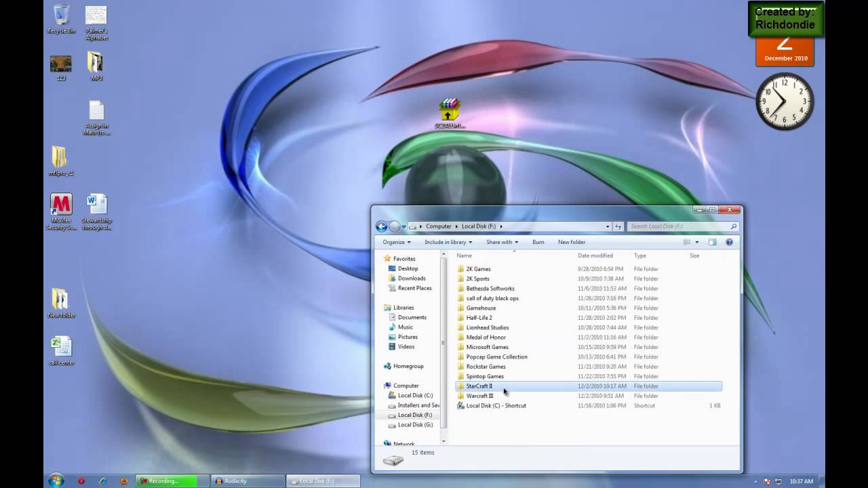Click the search magnifier icon
The height and width of the screenshot is (488, 868).
[733, 226]
